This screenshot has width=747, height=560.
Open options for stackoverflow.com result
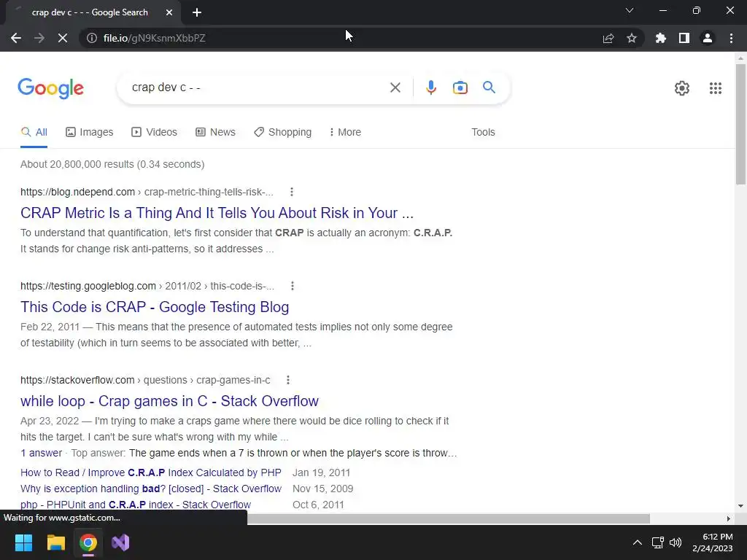(x=287, y=380)
